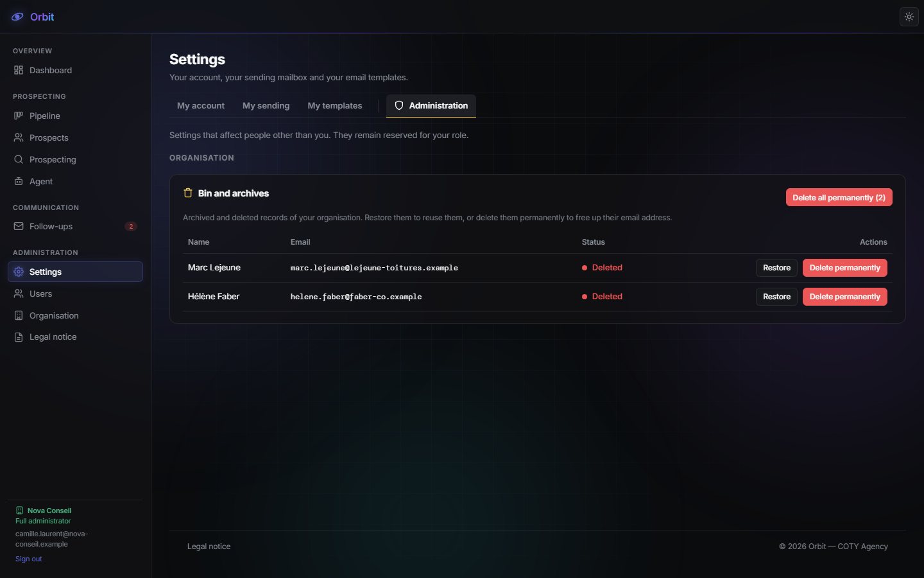Click the camille.laurent@nova-conseil.example address
Image resolution: width=924 pixels, height=578 pixels.
pyautogui.click(x=51, y=539)
